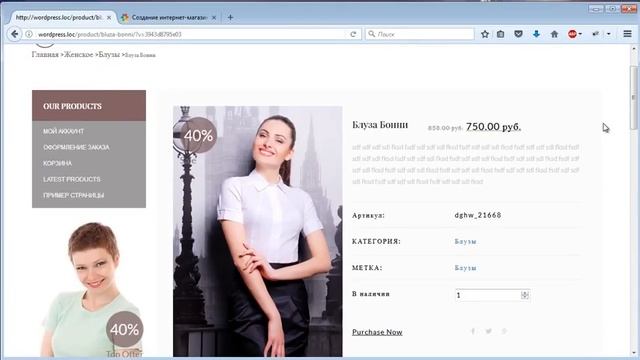Open ОФОРМЛЕНИЕ ЗАКАЗА in sidebar menu

76,147
